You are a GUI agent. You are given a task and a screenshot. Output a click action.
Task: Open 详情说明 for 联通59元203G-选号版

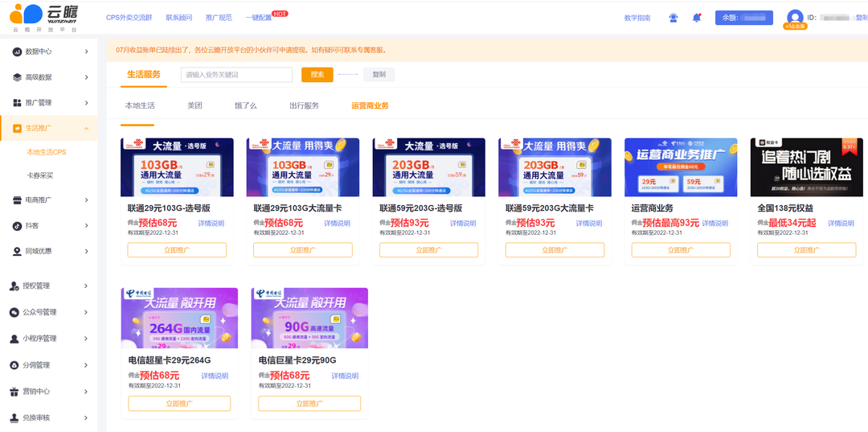click(464, 223)
